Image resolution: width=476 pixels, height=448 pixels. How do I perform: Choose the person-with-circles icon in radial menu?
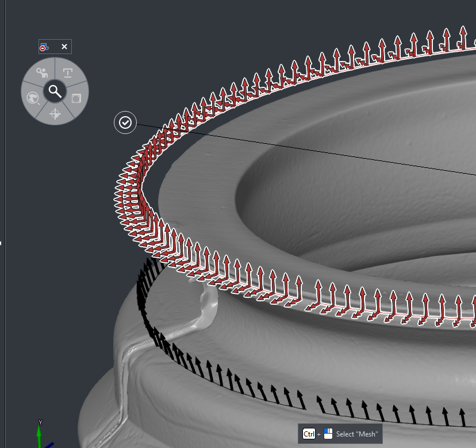pyautogui.click(x=42, y=72)
